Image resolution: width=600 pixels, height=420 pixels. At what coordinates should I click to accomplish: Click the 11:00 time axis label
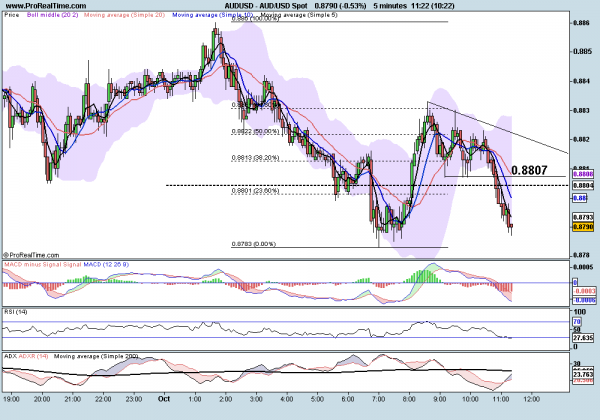pos(501,399)
